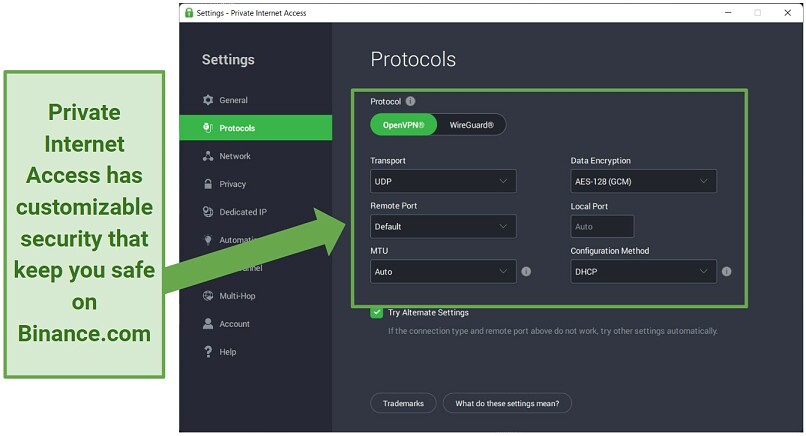The height and width of the screenshot is (436, 806).
Task: Open the Transport UDP dropdown
Action: 443,182
